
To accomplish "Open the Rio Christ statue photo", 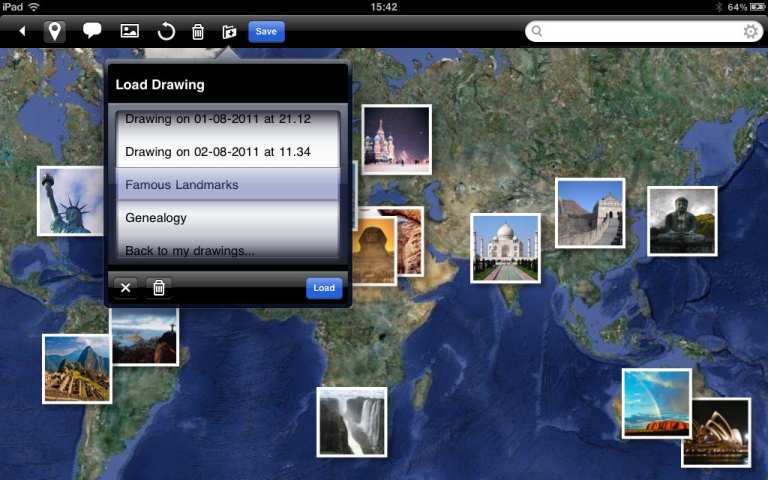I will pyautogui.click(x=144, y=337).
